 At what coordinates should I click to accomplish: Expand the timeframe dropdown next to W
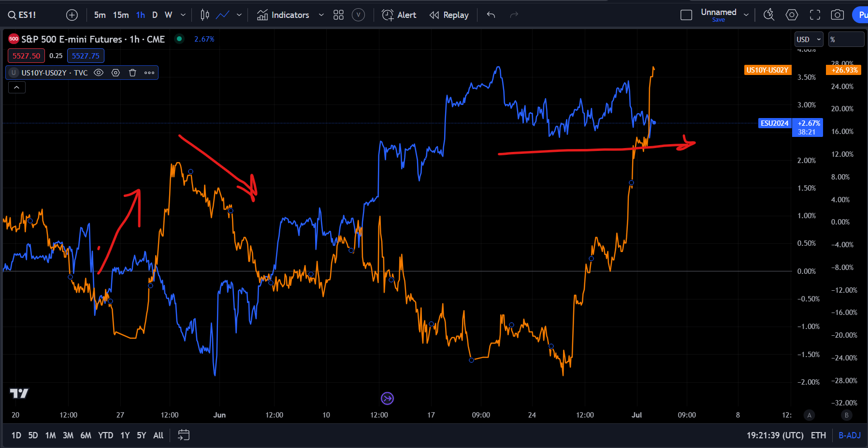pyautogui.click(x=182, y=15)
